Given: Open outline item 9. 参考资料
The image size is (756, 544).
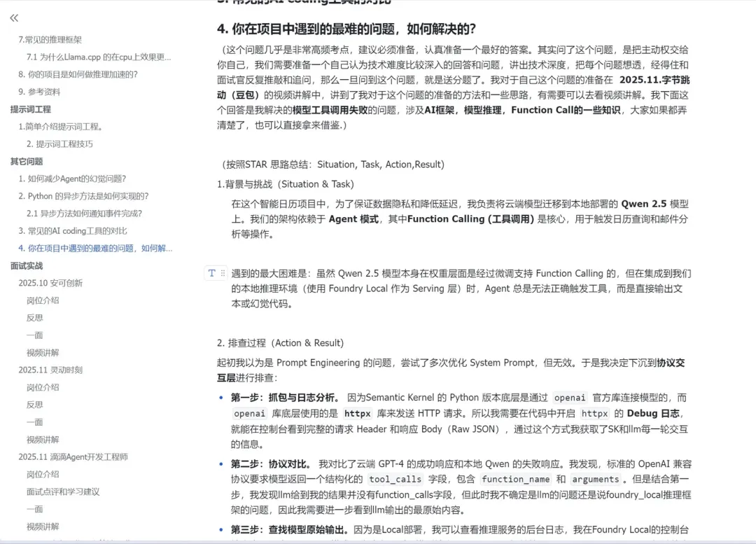Looking at the screenshot, I should pos(39,92).
